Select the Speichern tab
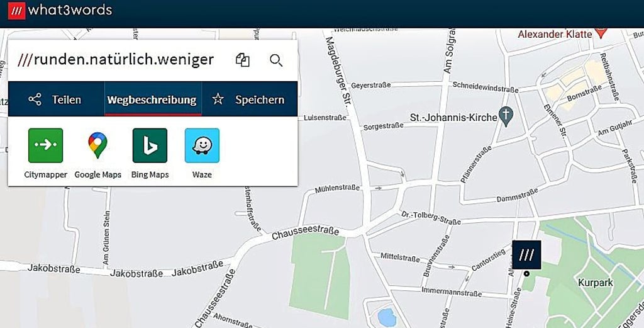The height and width of the screenshot is (328, 644). click(249, 99)
